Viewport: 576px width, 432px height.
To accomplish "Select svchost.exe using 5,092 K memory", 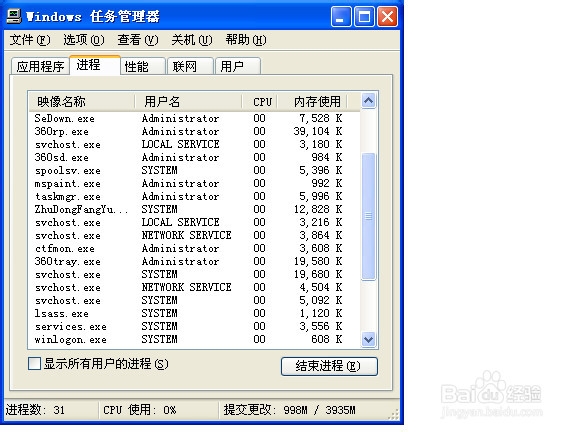I will click(195, 300).
